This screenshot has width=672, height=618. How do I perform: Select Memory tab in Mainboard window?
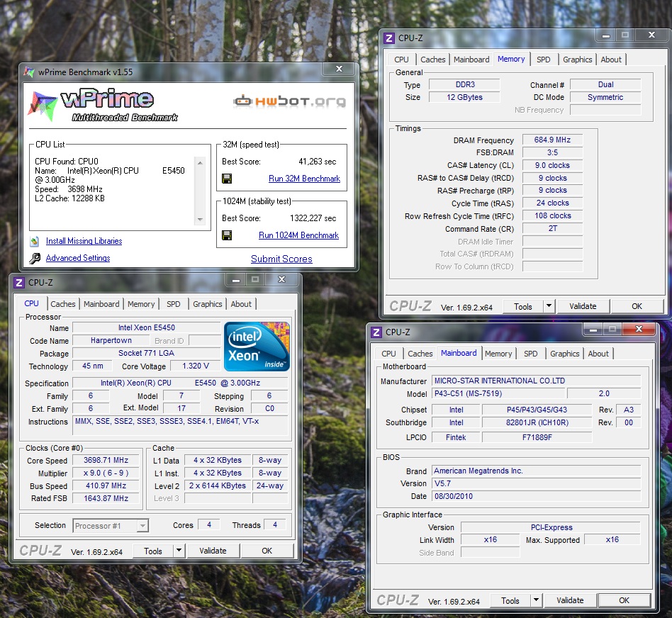click(498, 354)
